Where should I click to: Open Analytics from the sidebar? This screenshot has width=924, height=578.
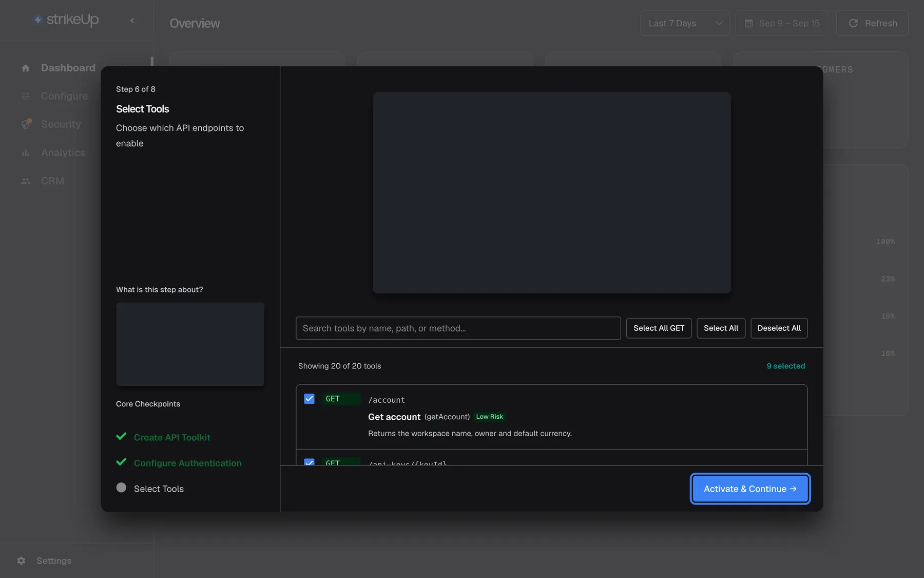click(63, 153)
